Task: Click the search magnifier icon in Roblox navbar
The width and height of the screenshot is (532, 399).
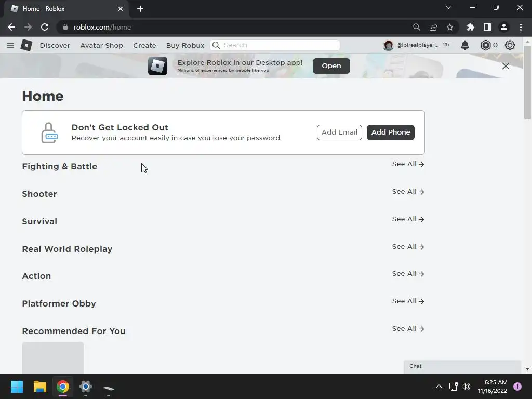Action: (x=216, y=45)
